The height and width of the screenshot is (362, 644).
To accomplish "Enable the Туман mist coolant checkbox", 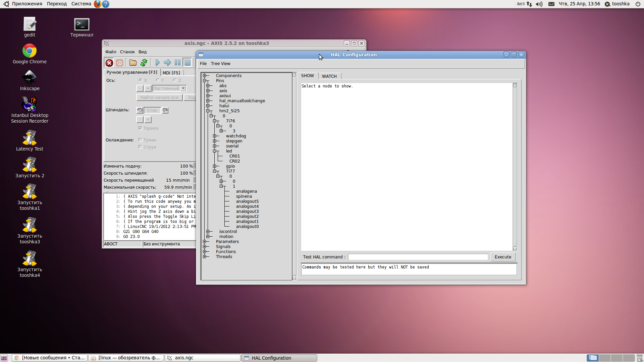I will (x=140, y=140).
